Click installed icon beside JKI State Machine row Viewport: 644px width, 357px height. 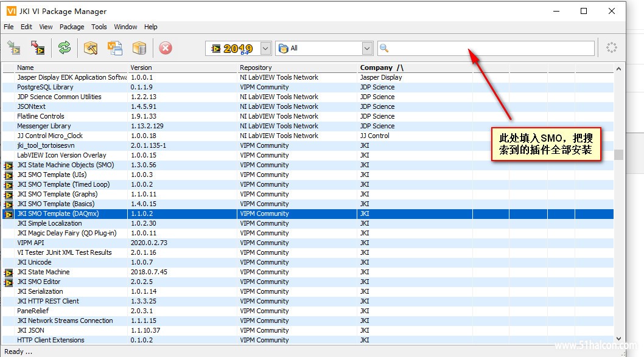coord(8,272)
